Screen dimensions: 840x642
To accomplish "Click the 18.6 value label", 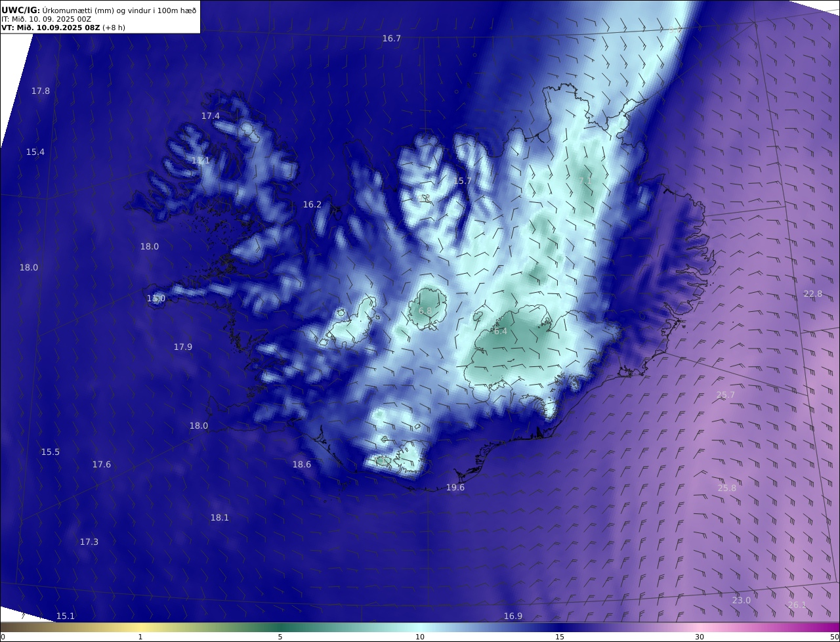I will (302, 465).
